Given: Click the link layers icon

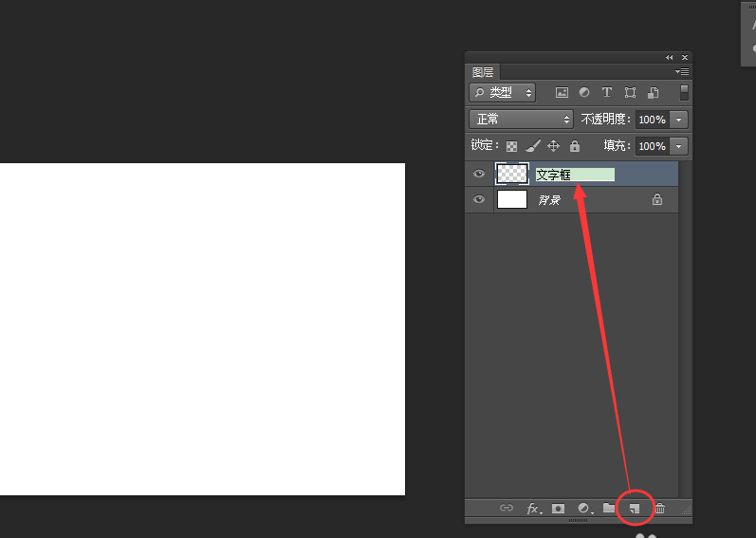Looking at the screenshot, I should (x=507, y=508).
